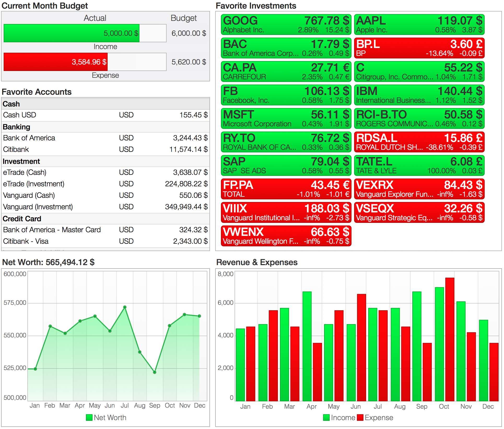This screenshot has height=429, width=504.
Task: Select the FP.PA TOTAL tile
Action: pos(286,189)
